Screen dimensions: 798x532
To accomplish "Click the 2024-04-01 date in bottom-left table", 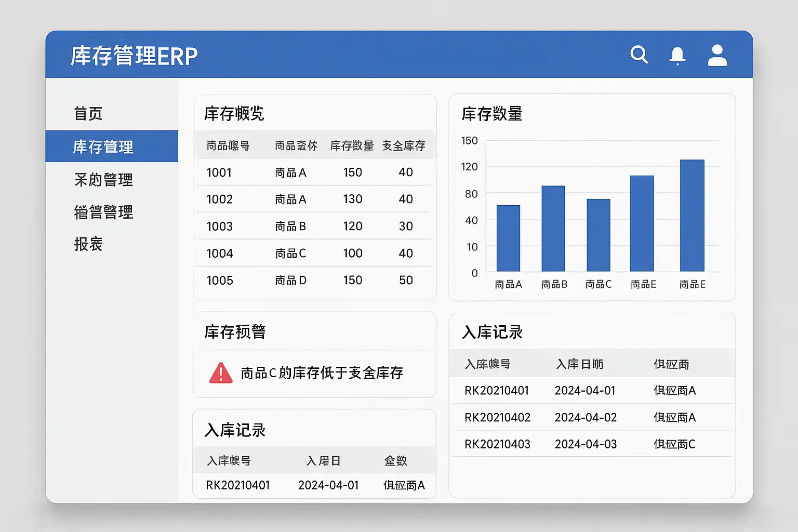I will [x=328, y=485].
